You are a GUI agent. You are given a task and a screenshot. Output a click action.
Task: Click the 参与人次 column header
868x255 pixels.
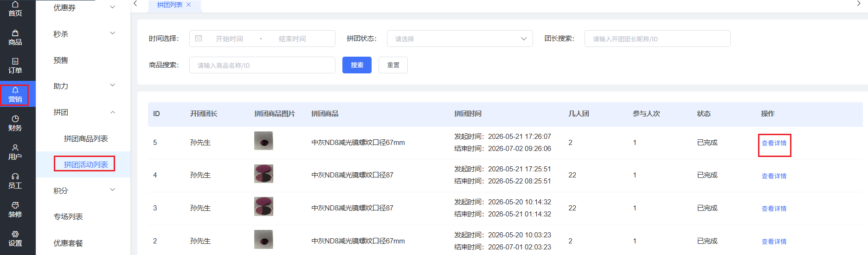click(x=646, y=114)
